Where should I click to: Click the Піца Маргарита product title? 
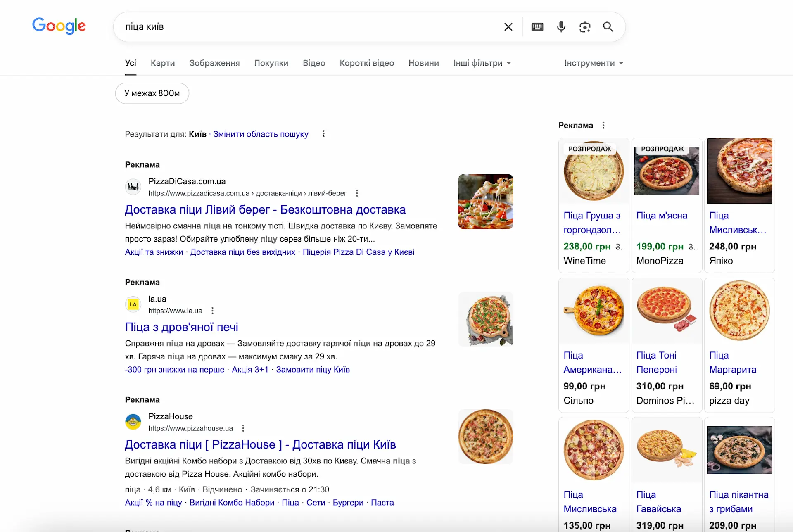[733, 363]
